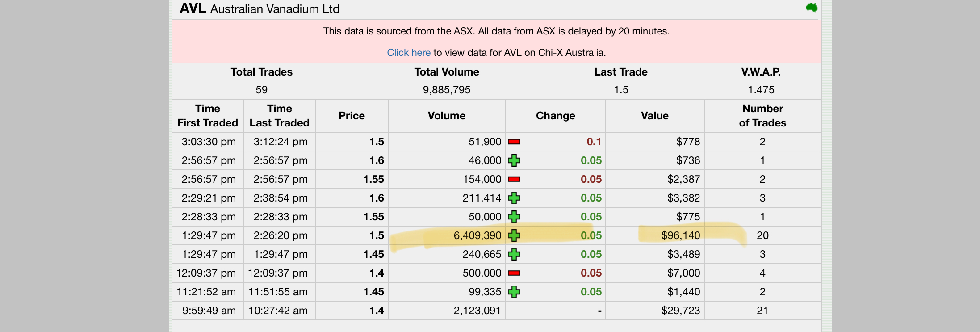Click the V.W.A.P. value '1.475'

[761, 90]
